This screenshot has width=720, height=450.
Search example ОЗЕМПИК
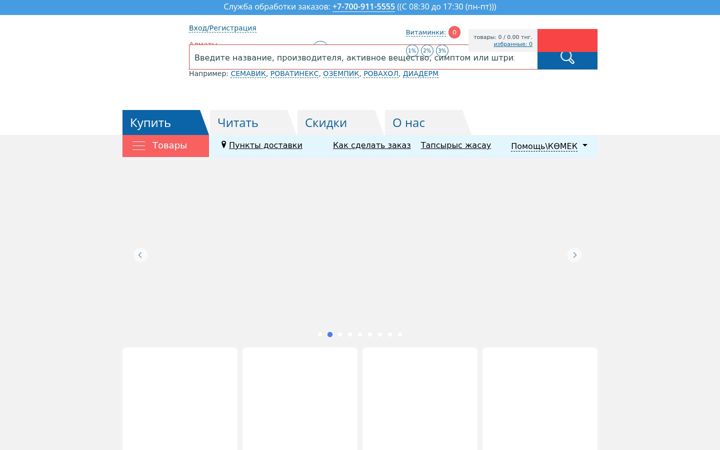point(341,73)
